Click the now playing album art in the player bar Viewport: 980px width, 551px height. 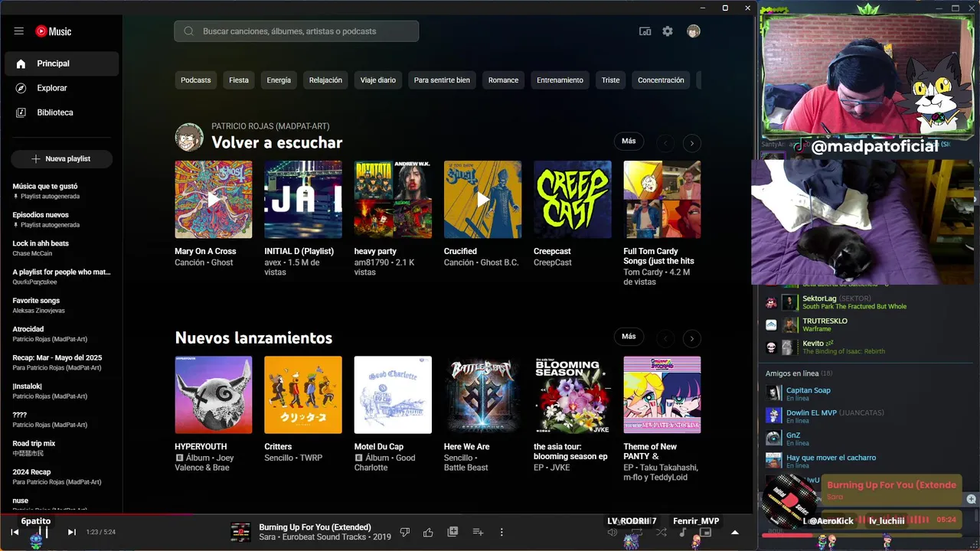[x=240, y=532]
